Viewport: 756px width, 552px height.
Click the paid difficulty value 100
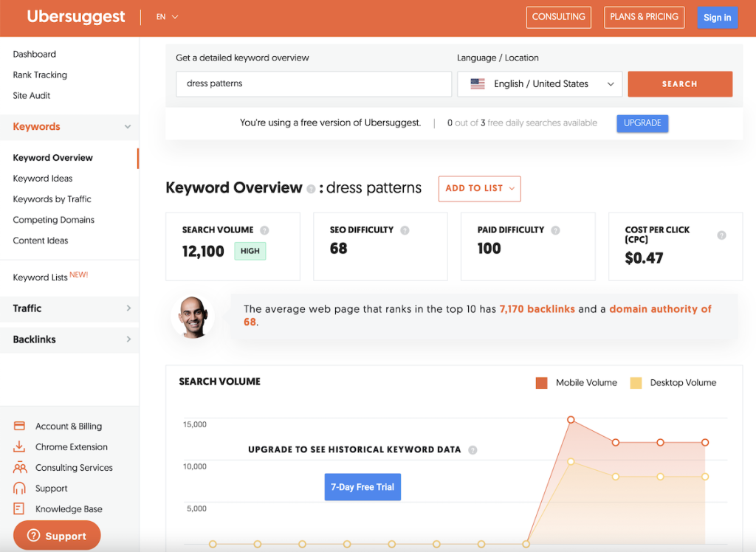[x=489, y=248]
